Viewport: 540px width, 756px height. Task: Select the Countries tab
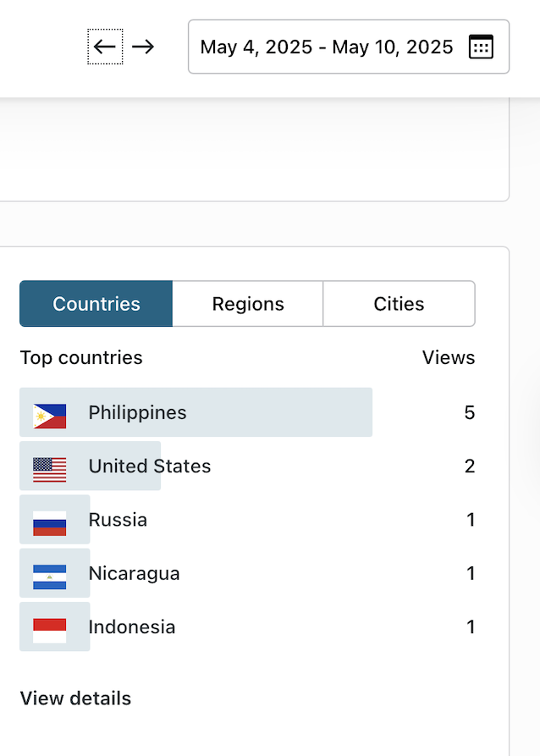96,304
